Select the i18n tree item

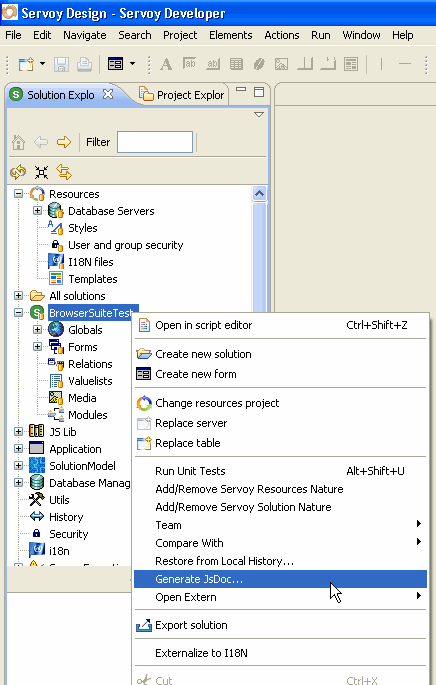(x=59, y=551)
